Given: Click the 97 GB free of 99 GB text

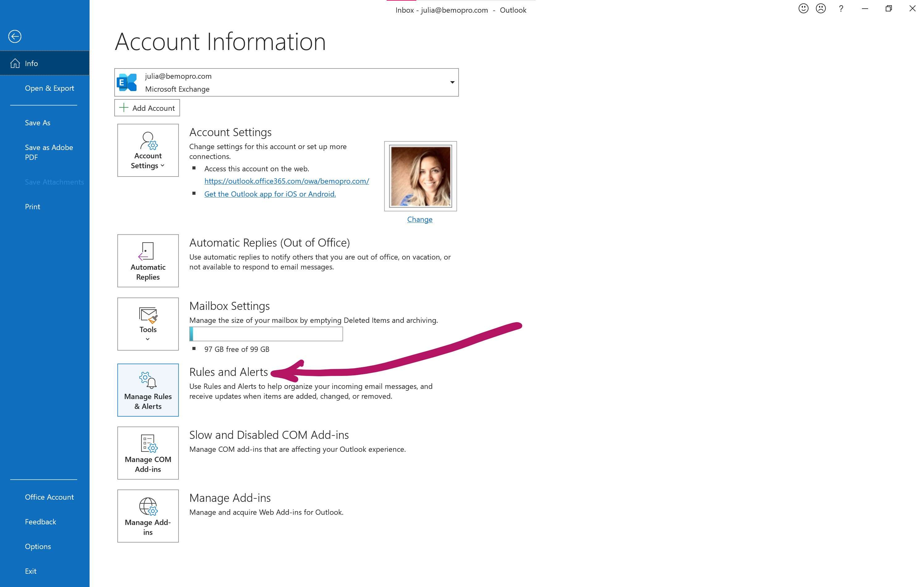Looking at the screenshot, I should coord(237,349).
